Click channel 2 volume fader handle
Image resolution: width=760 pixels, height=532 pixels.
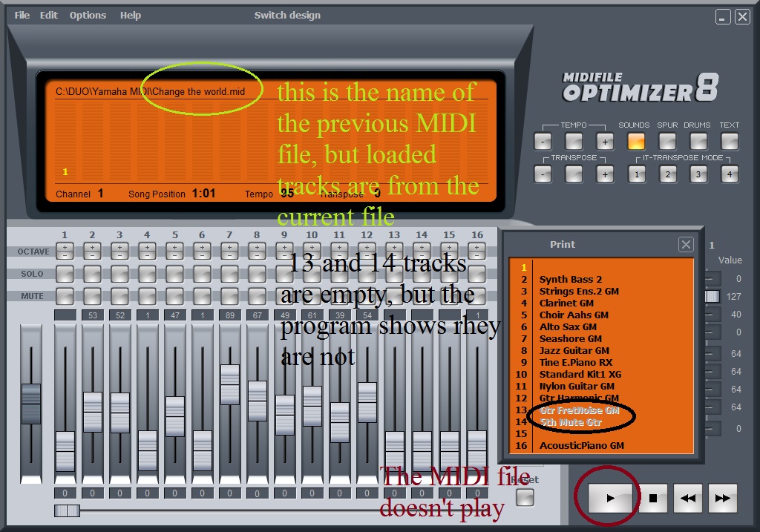[x=92, y=412]
